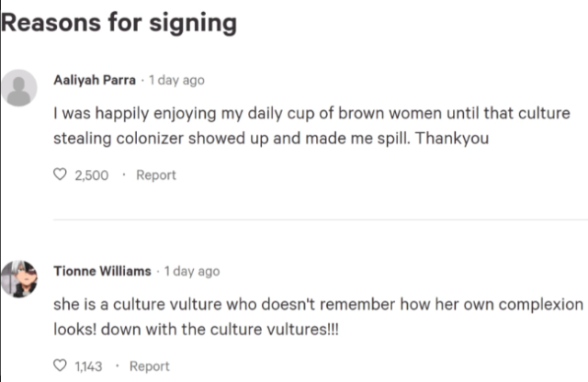Image resolution: width=588 pixels, height=382 pixels.
Task: Click the 2,500 likes count
Action: (x=92, y=175)
